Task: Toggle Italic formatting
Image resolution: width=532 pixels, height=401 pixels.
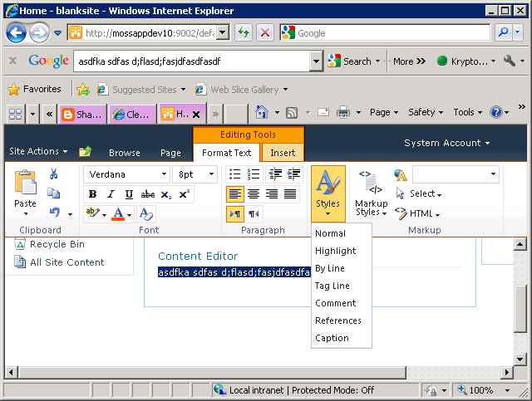Action: pos(111,194)
